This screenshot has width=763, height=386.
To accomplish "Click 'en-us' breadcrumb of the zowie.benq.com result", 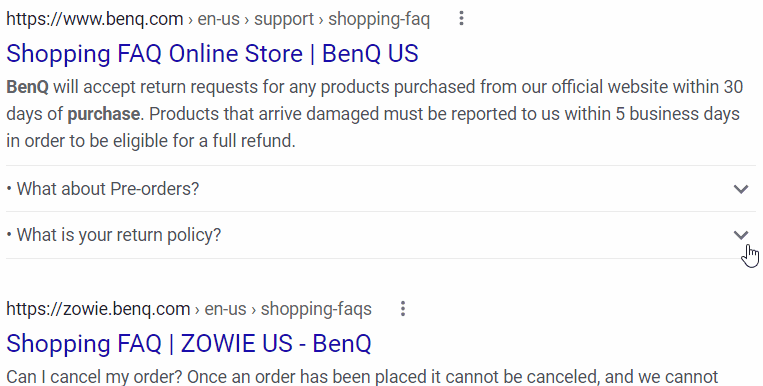I will tap(225, 310).
